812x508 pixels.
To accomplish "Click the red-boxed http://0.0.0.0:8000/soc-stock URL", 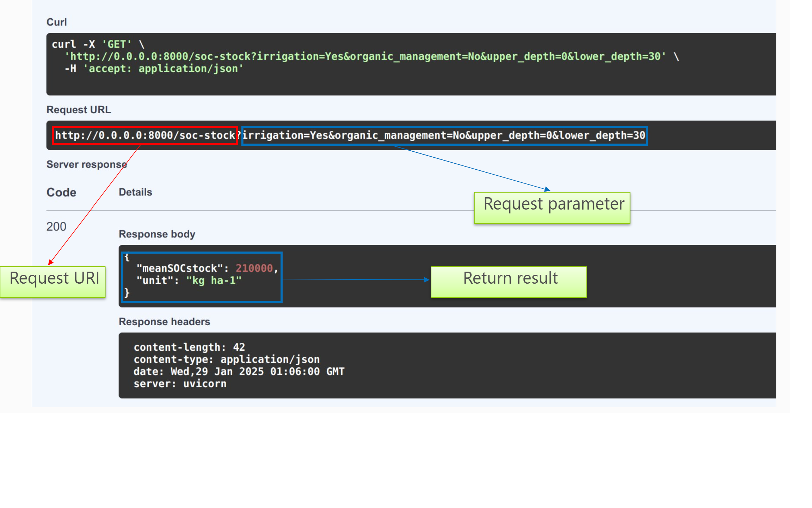I will click(x=145, y=135).
